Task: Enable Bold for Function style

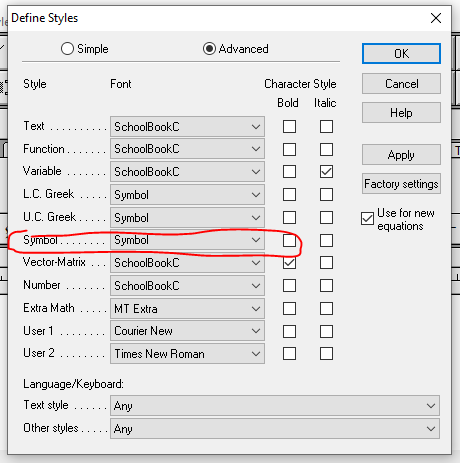Action: pyautogui.click(x=289, y=149)
